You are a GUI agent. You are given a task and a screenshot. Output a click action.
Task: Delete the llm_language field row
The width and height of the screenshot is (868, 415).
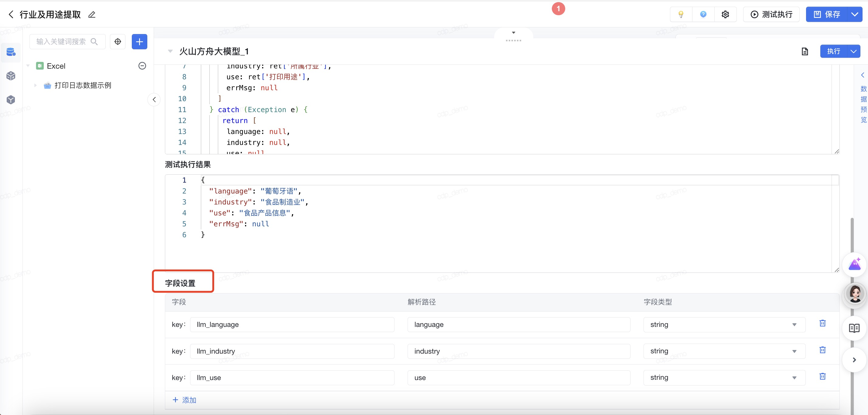tap(822, 323)
